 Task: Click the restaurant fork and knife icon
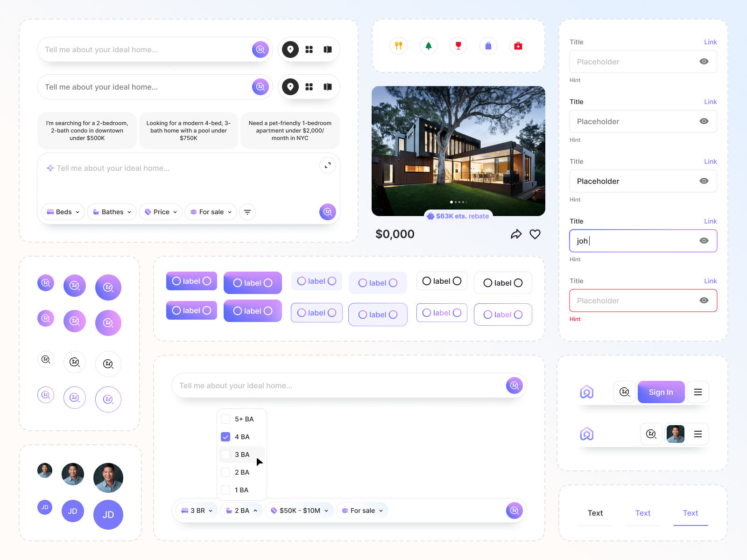tap(399, 46)
